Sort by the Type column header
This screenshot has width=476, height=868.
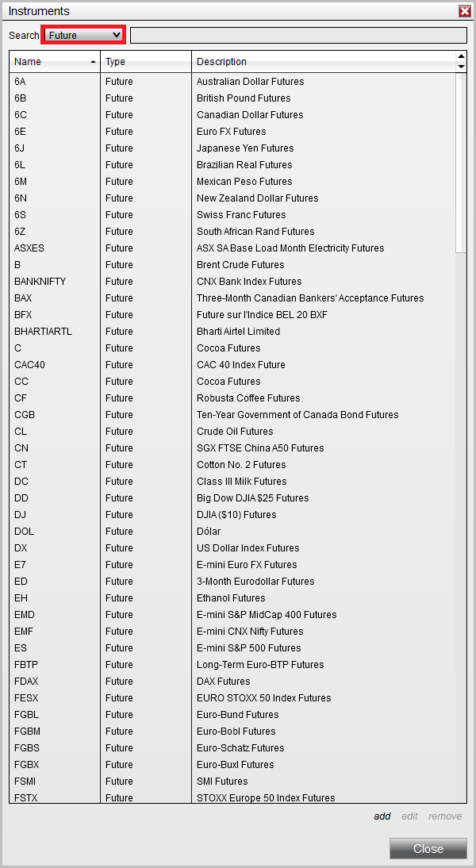(145, 62)
